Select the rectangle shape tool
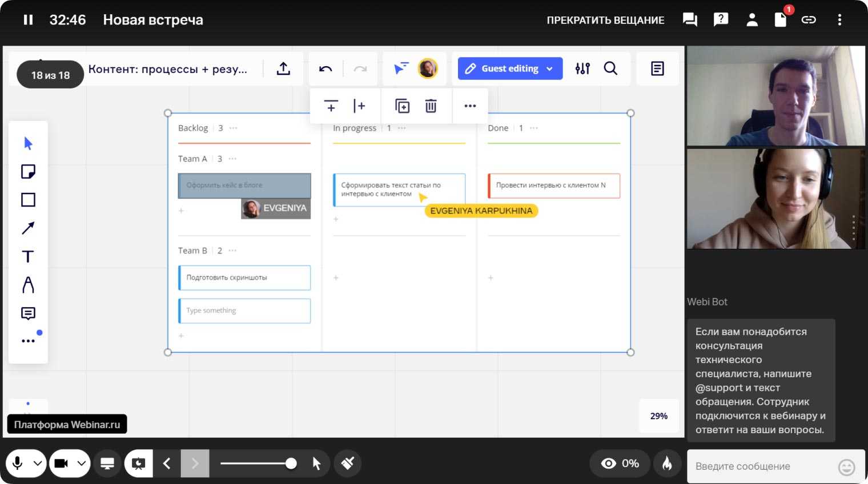868x484 pixels. coord(28,200)
